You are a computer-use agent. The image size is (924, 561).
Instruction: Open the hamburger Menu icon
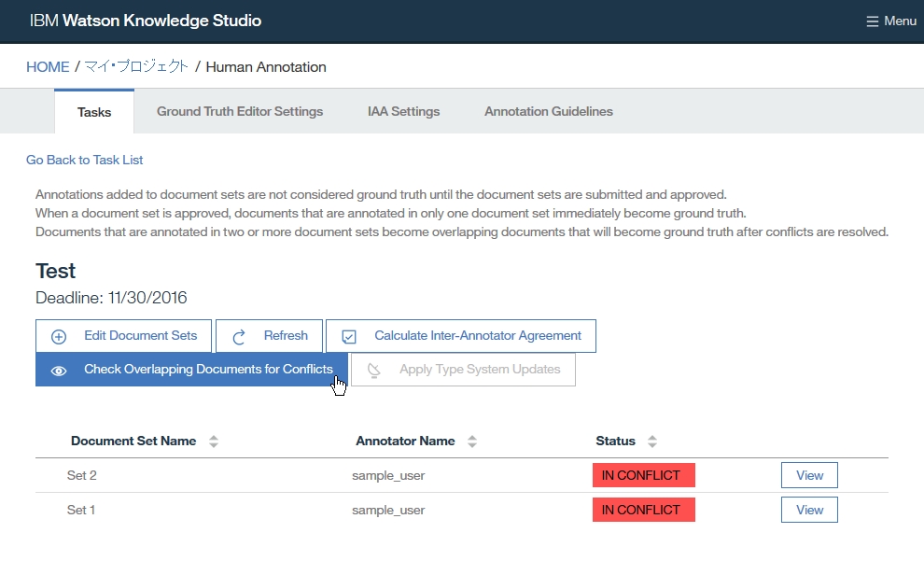pos(872,21)
